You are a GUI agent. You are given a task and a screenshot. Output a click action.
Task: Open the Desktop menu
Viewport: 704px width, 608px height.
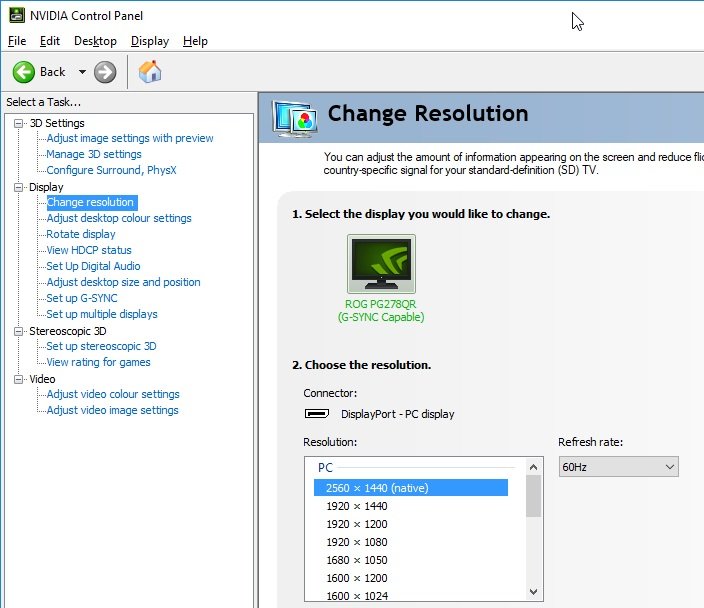(x=95, y=41)
